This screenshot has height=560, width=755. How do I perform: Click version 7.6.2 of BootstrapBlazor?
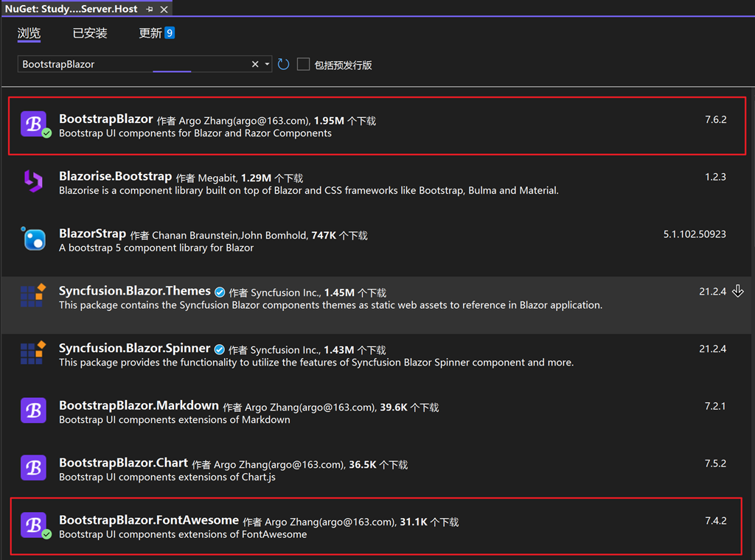coord(715,119)
